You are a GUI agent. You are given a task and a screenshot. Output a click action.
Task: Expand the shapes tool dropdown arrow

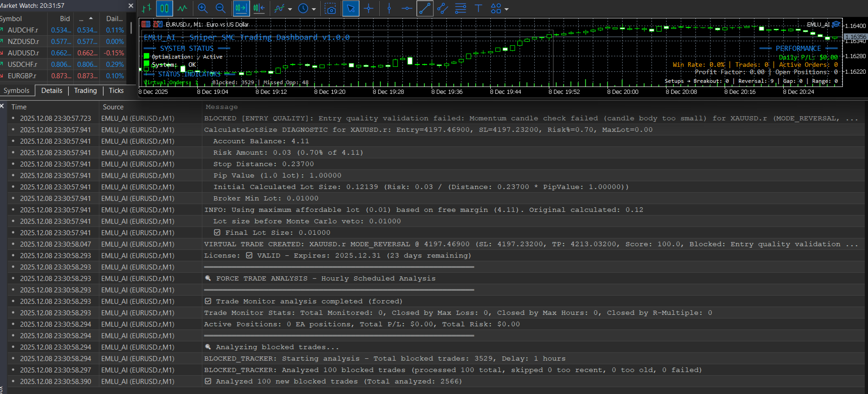click(506, 9)
